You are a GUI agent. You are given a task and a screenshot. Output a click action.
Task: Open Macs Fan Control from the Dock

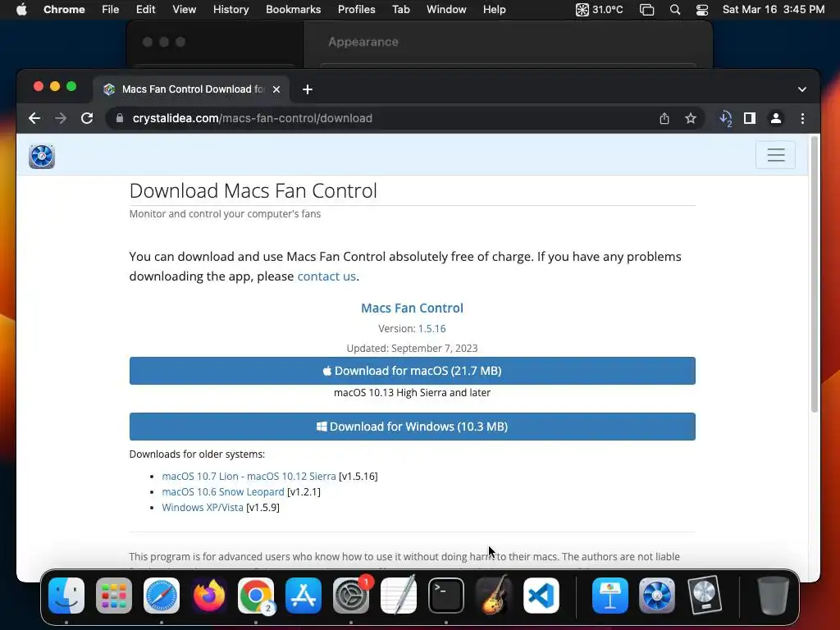click(657, 596)
